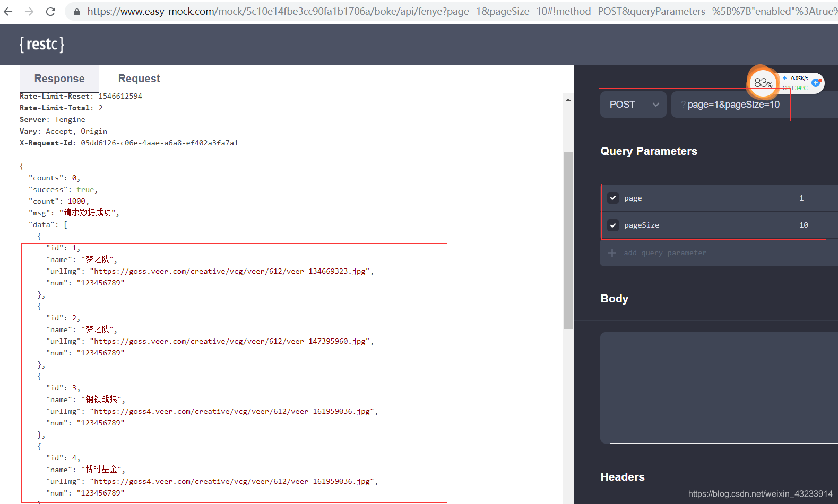Click the response scrollbar up arrow
This screenshot has height=504, width=838.
pos(568,99)
